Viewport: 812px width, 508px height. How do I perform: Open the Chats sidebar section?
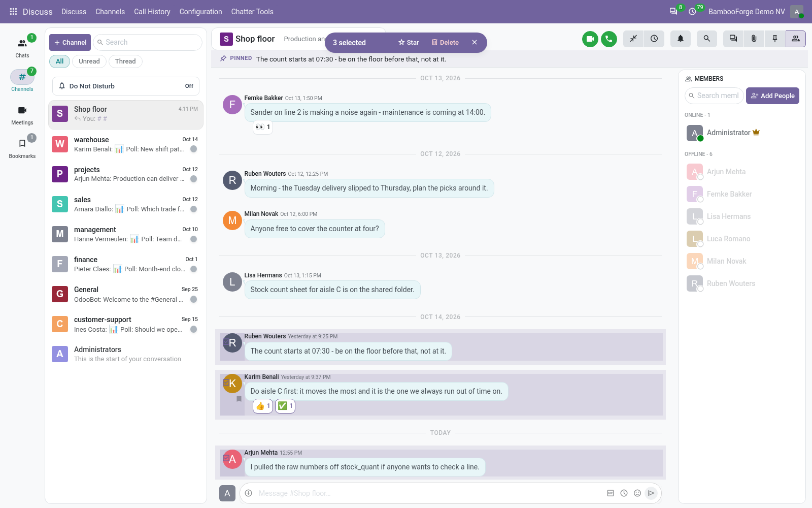[22, 47]
